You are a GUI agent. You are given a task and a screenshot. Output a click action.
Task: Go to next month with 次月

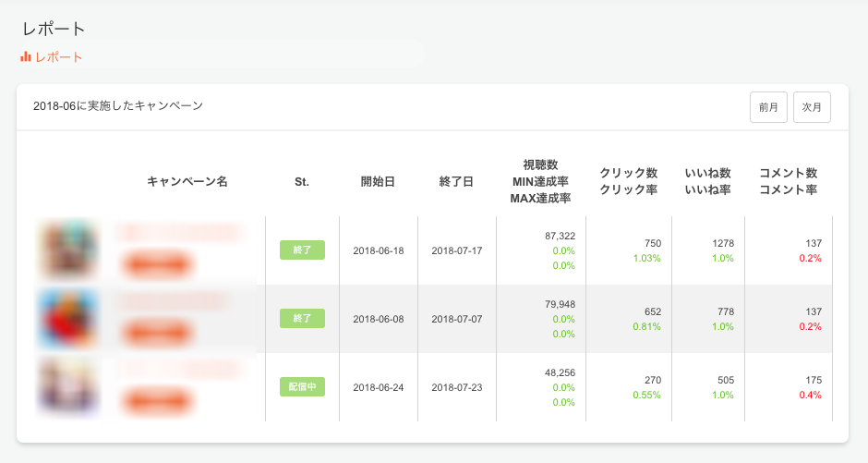pyautogui.click(x=812, y=107)
